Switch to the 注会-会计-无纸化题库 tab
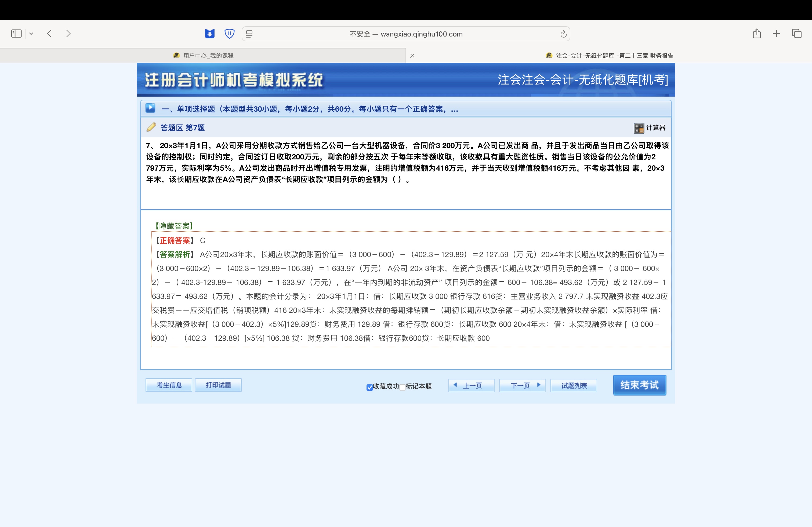 (609, 56)
